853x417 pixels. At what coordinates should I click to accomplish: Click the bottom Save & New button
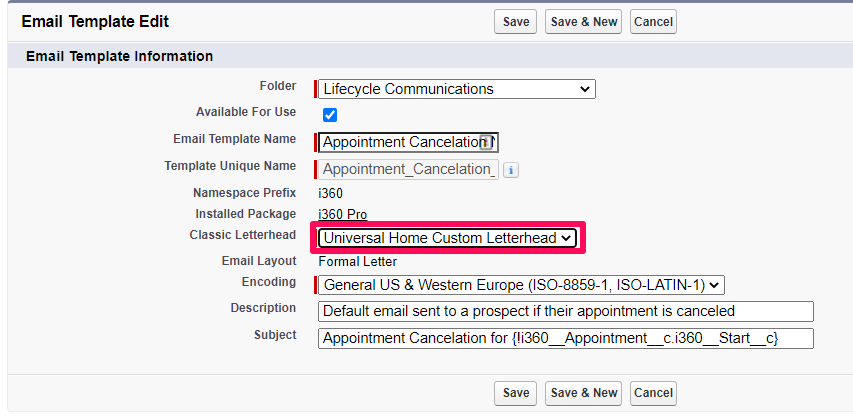(583, 393)
